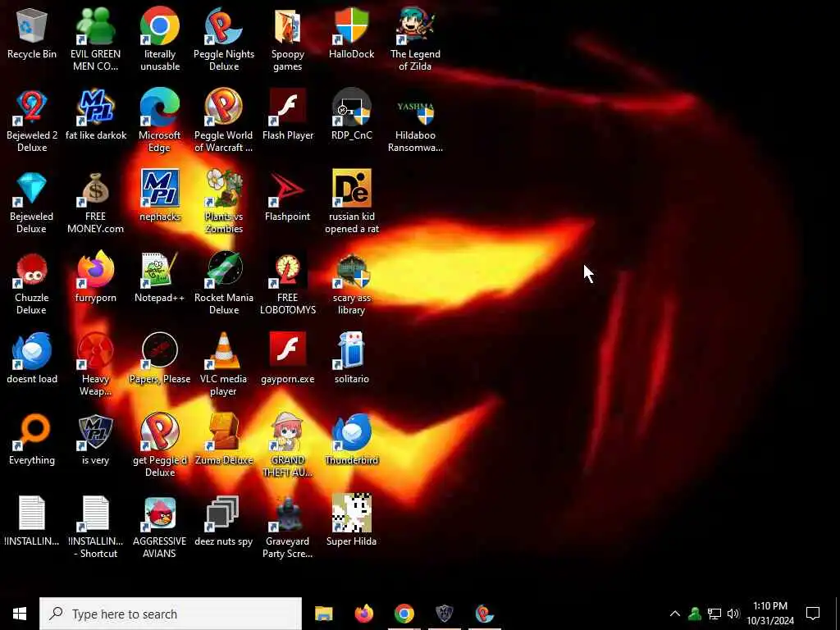
Task: Click the taskbar search box
Action: point(171,614)
